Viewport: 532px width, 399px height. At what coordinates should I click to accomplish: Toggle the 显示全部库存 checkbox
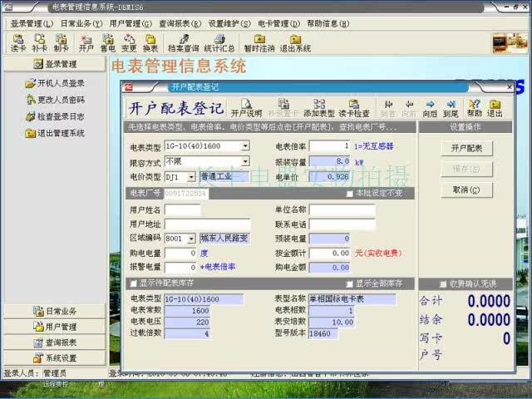pos(349,283)
